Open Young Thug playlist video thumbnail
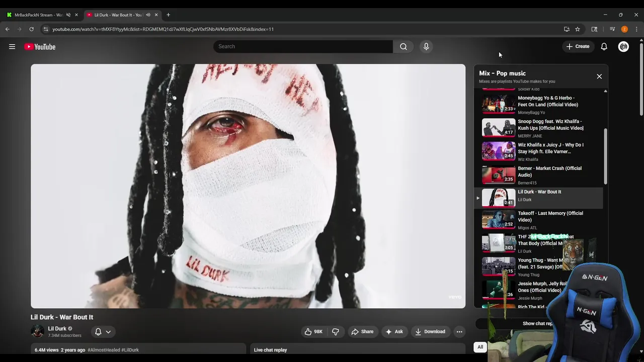Image resolution: width=644 pixels, height=362 pixels. click(x=499, y=266)
